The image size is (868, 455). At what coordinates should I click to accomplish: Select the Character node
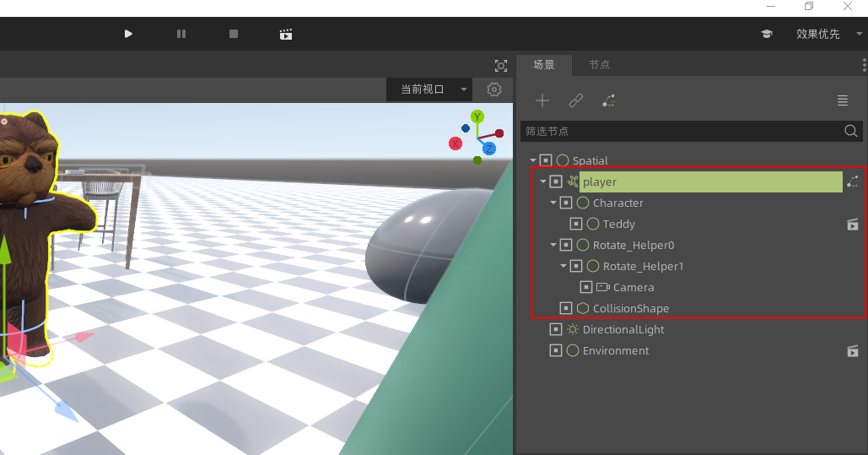pyautogui.click(x=617, y=203)
